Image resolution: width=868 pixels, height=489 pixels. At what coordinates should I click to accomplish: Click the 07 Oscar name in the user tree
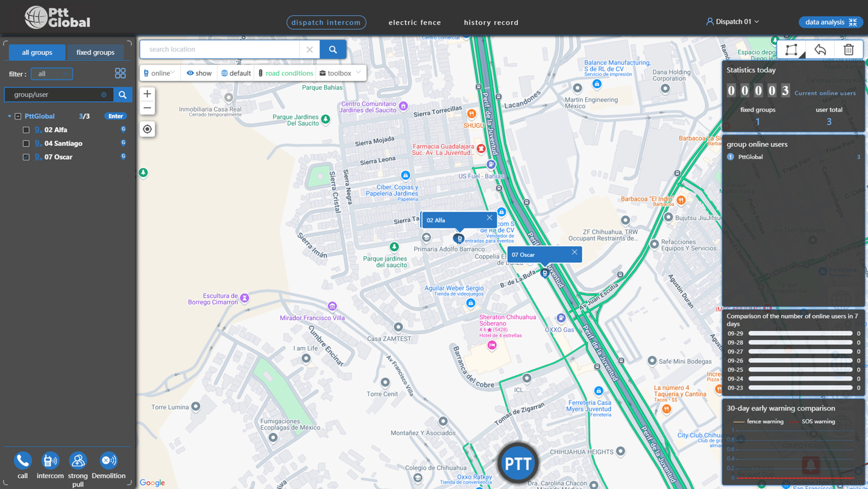click(x=58, y=157)
